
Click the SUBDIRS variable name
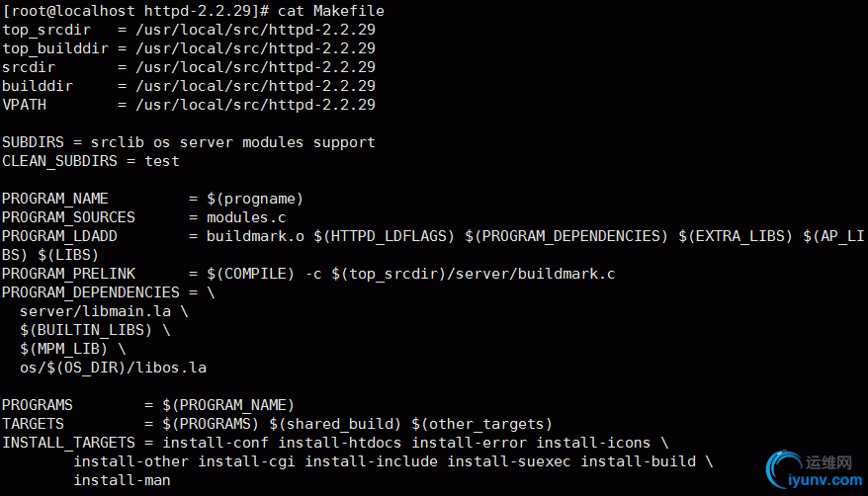34,142
